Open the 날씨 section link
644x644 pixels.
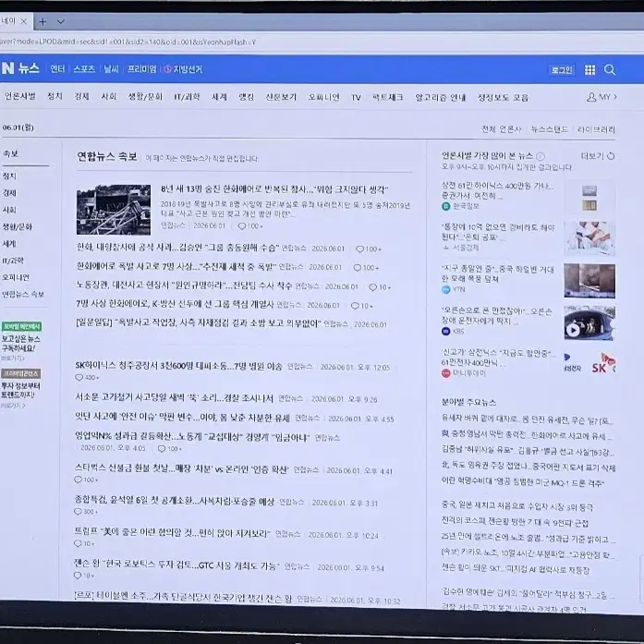pyautogui.click(x=111, y=68)
